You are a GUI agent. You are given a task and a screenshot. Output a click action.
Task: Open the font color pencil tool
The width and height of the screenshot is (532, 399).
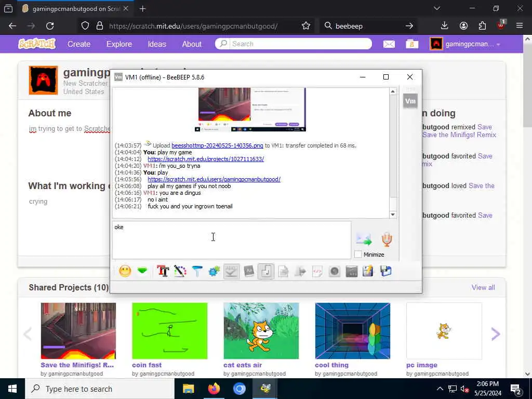point(180,271)
